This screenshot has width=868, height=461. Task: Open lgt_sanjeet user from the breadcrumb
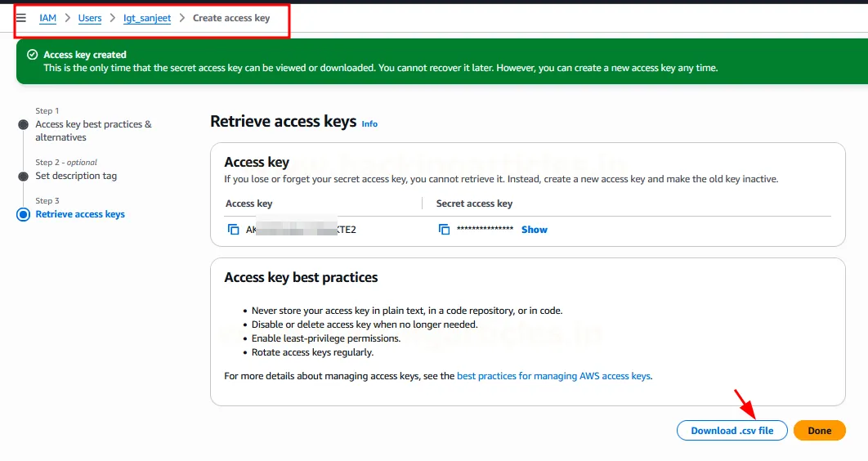click(x=147, y=18)
